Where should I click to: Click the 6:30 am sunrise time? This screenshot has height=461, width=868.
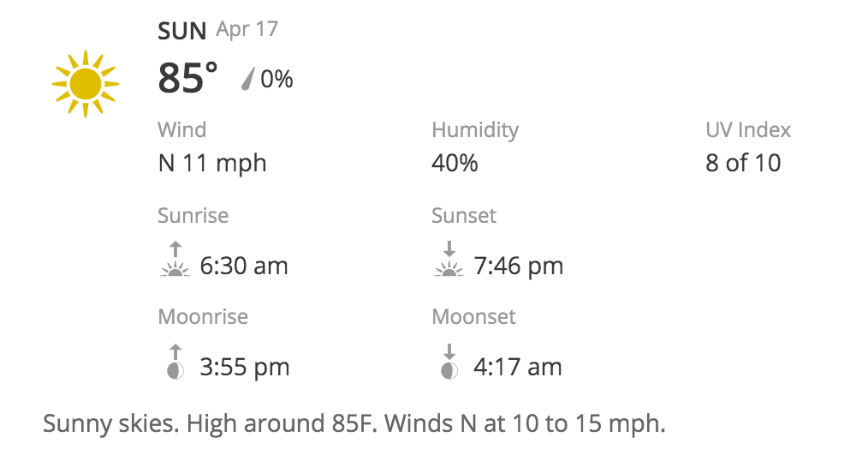(244, 266)
